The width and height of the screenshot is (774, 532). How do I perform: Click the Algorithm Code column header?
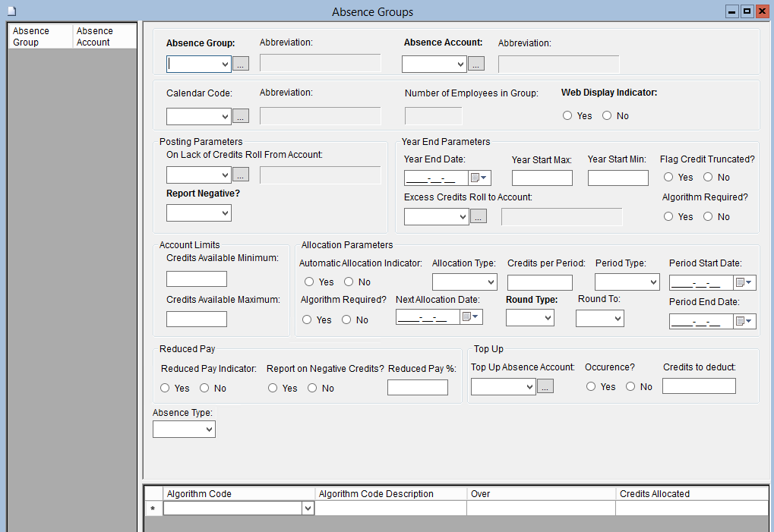(x=239, y=494)
